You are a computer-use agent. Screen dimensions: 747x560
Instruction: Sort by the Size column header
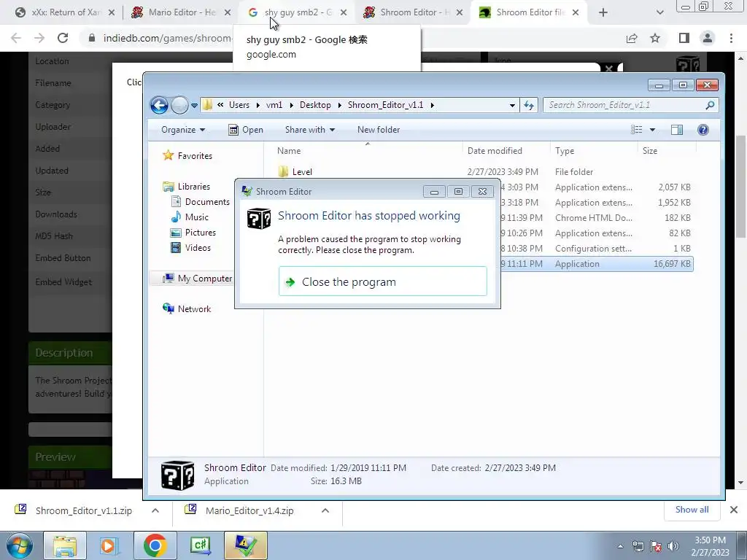point(649,150)
